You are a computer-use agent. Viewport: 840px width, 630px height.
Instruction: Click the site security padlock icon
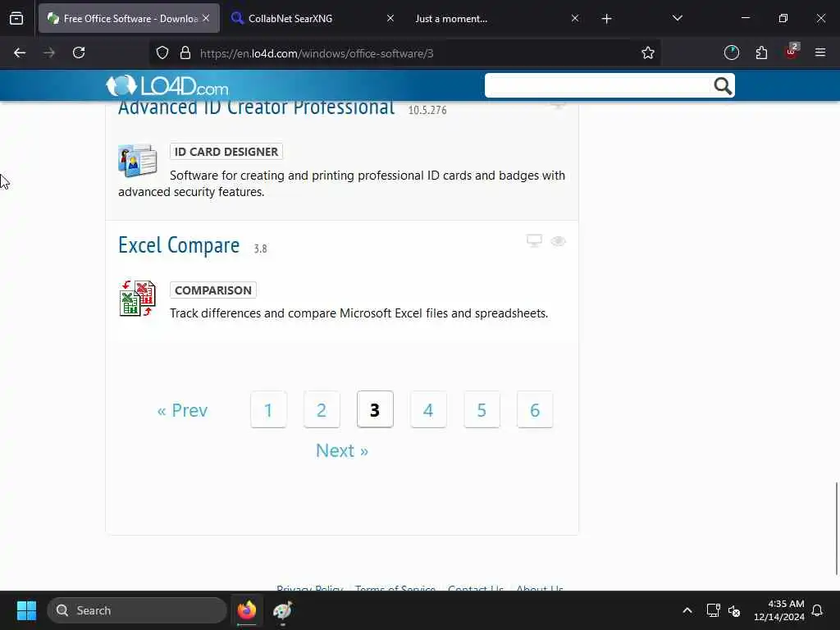185,53
